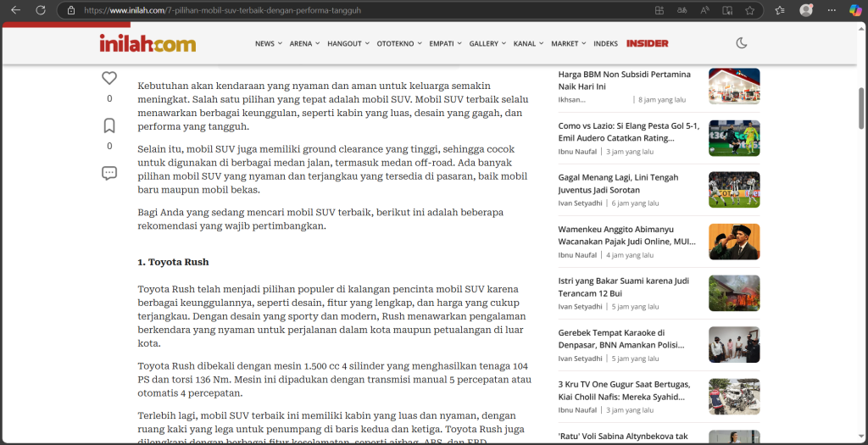
Task: Expand the EMPATI menu
Action: 446,44
